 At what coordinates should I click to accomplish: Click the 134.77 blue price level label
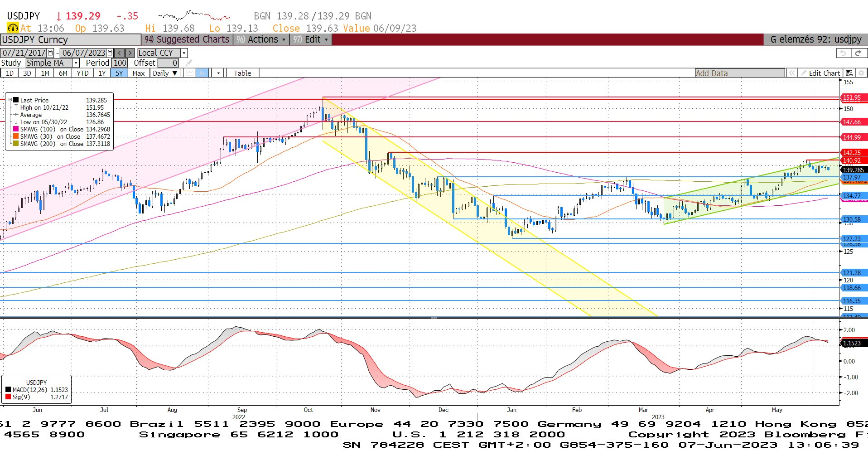point(854,196)
